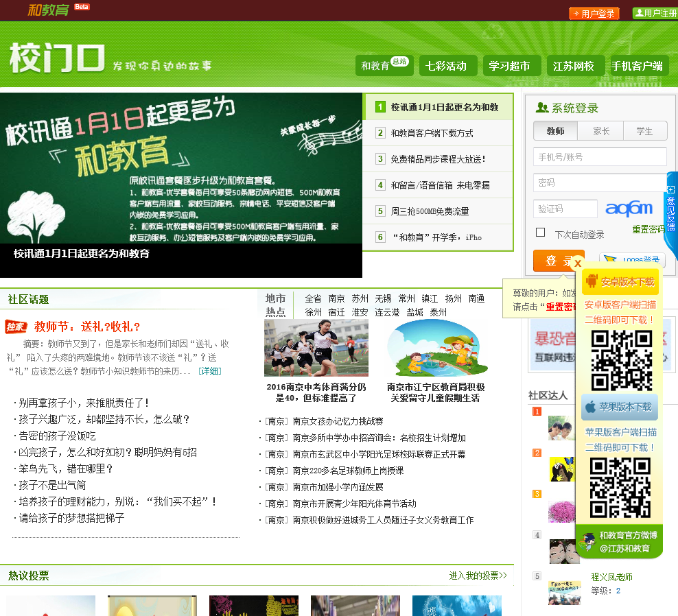Image resolution: width=678 pixels, height=616 pixels.
Task: Open the 和教育 总站 navigation item
Action: coord(384,66)
